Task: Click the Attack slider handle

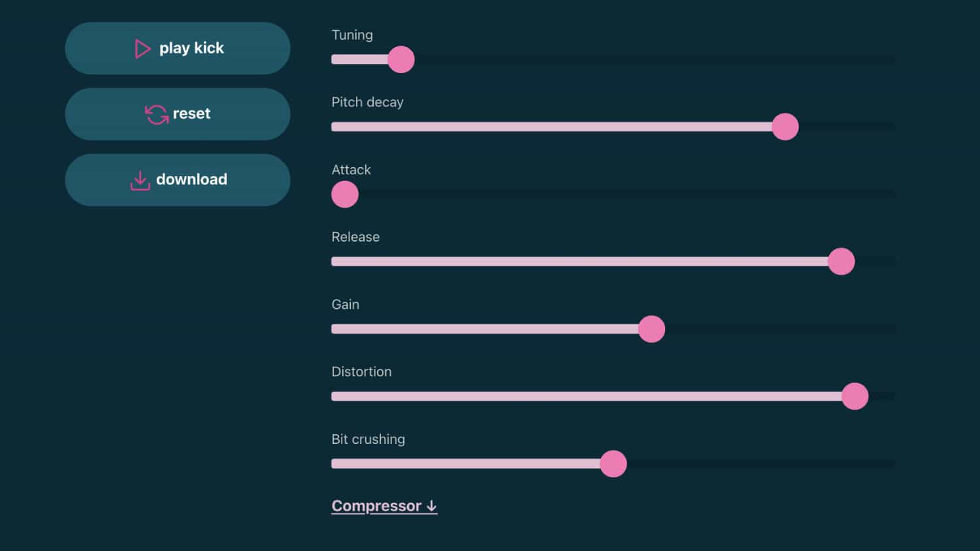Action: (345, 195)
